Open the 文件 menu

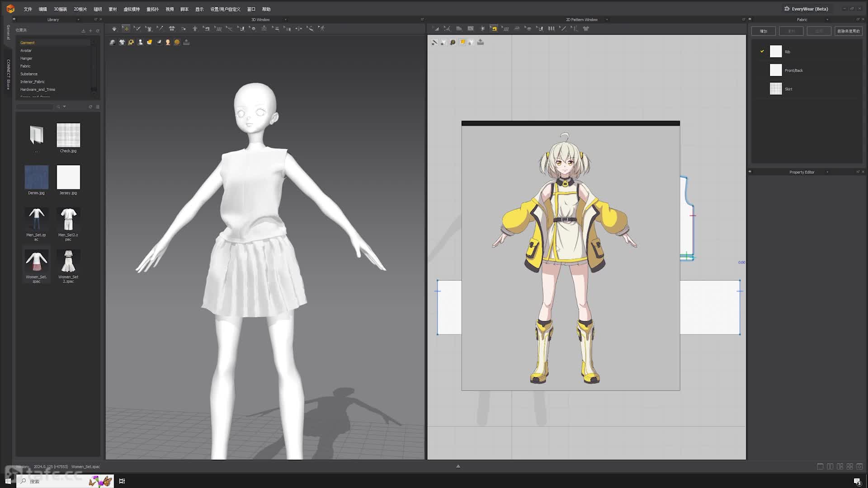[x=28, y=9]
